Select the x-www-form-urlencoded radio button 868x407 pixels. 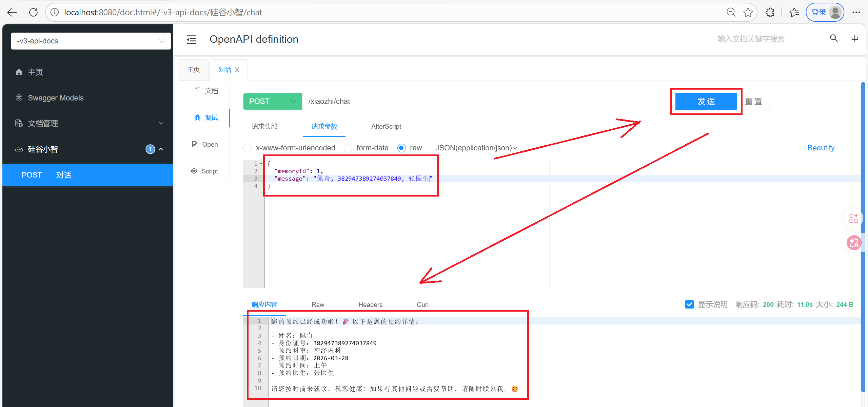pyautogui.click(x=248, y=148)
